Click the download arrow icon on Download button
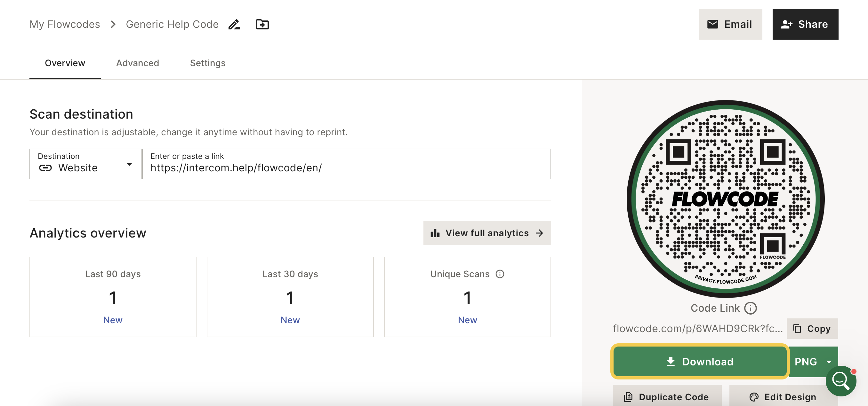868x406 pixels. 670,362
